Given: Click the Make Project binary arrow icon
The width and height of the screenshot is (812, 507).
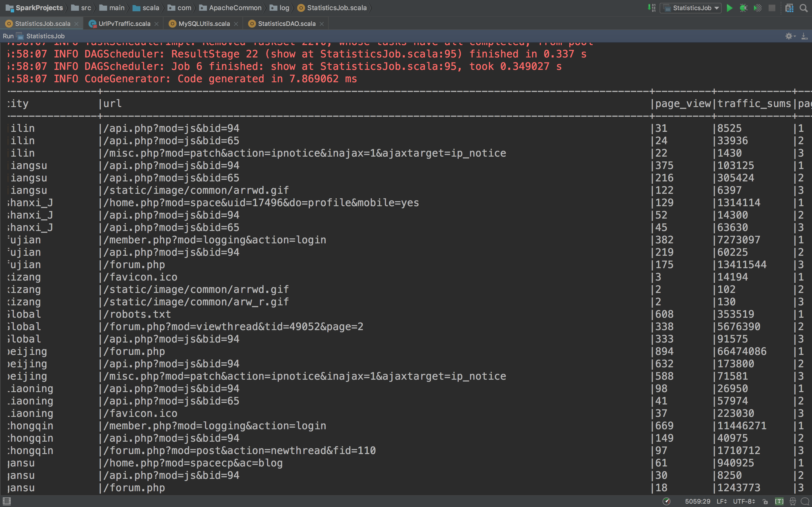Looking at the screenshot, I should [651, 8].
